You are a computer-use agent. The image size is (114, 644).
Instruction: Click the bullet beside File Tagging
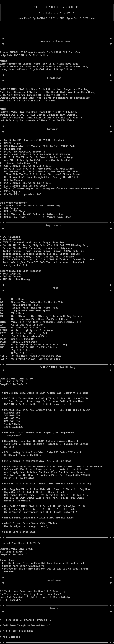tap(1, 191)
